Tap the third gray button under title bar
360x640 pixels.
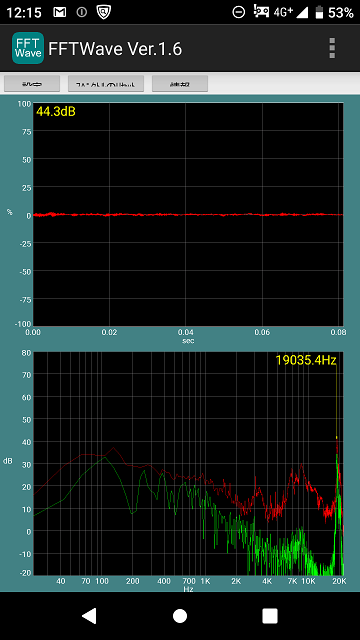point(180,84)
